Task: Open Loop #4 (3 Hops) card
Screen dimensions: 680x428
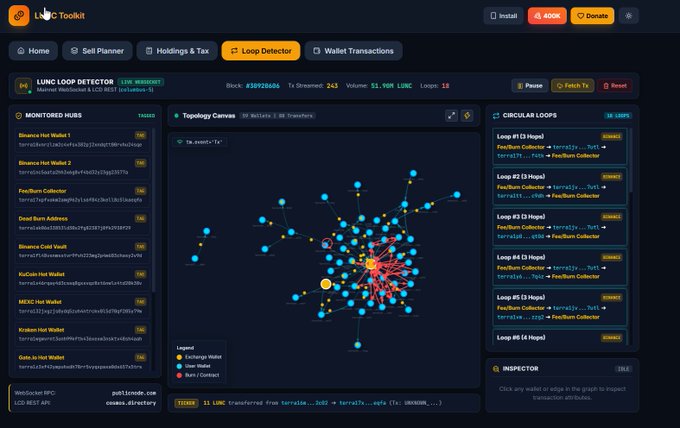Action: (560, 267)
